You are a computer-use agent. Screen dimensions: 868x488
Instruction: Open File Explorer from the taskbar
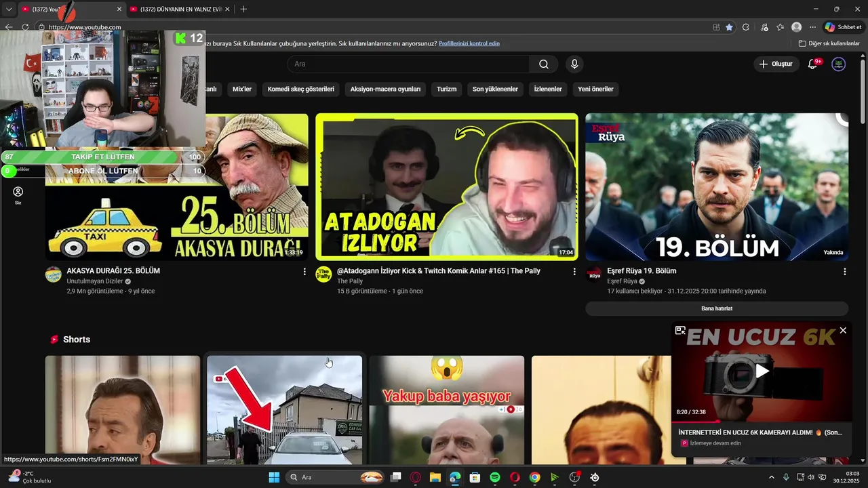click(x=435, y=477)
